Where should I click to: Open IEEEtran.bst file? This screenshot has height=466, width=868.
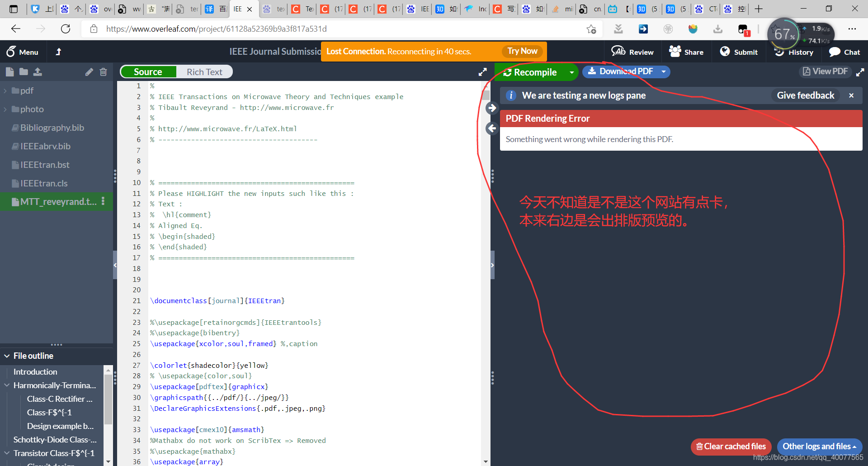coord(45,165)
